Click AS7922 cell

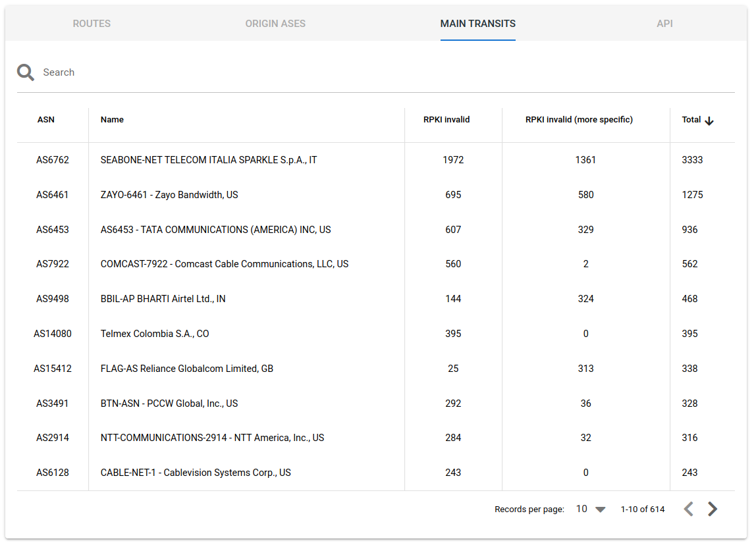(53, 264)
